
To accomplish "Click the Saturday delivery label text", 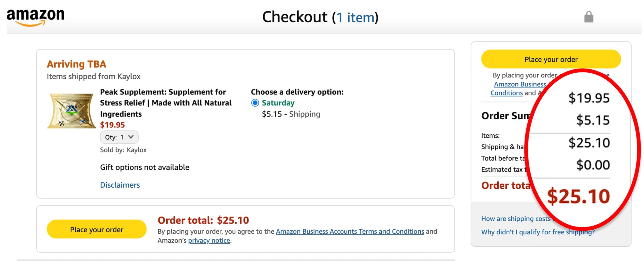I will click(x=278, y=103).
